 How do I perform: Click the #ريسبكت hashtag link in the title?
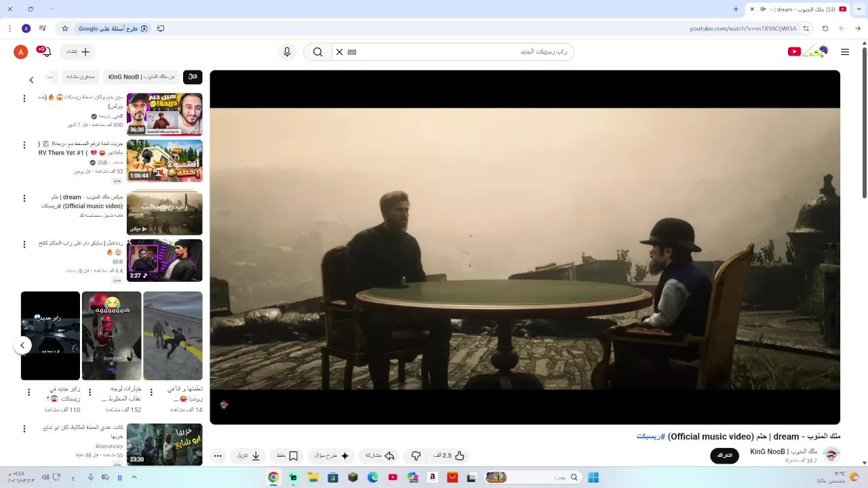pyautogui.click(x=650, y=436)
